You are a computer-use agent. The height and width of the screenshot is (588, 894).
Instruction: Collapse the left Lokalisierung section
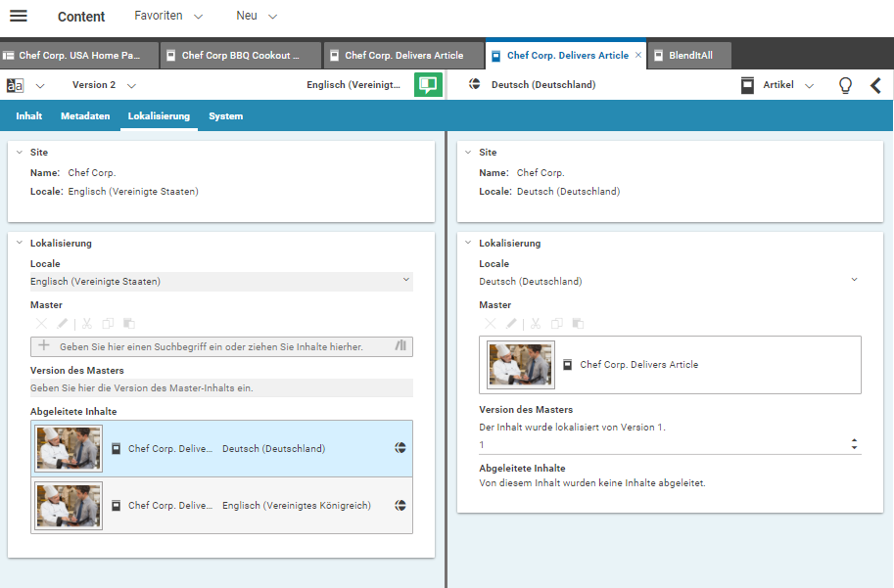click(x=20, y=244)
